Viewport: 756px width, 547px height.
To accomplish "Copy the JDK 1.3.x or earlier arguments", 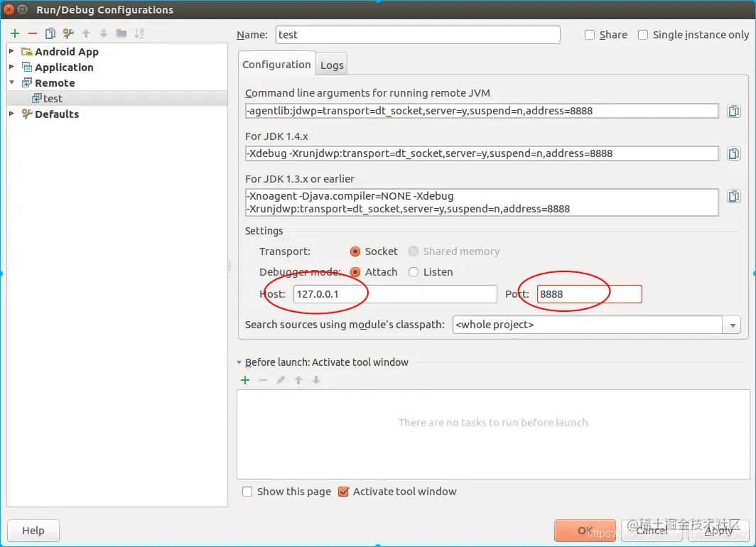I will coord(733,196).
